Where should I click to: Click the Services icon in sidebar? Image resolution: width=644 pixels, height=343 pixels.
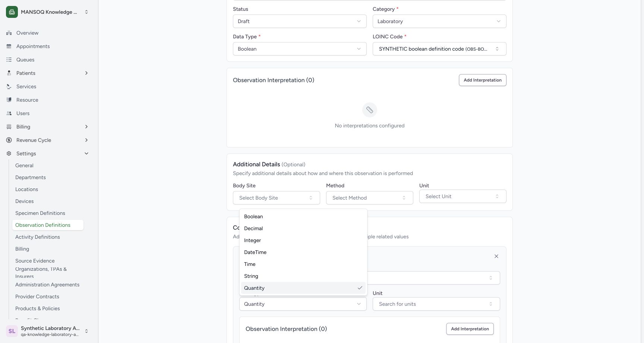point(9,86)
